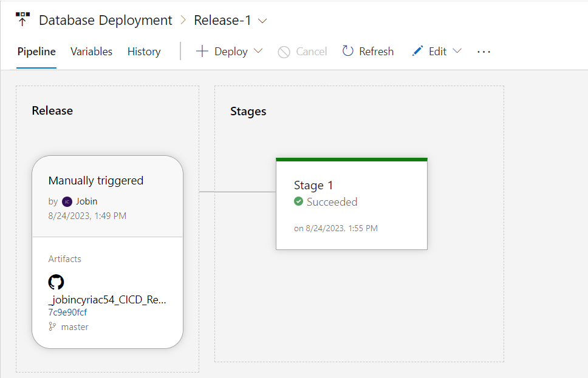Select the Pipeline tab

[36, 52]
